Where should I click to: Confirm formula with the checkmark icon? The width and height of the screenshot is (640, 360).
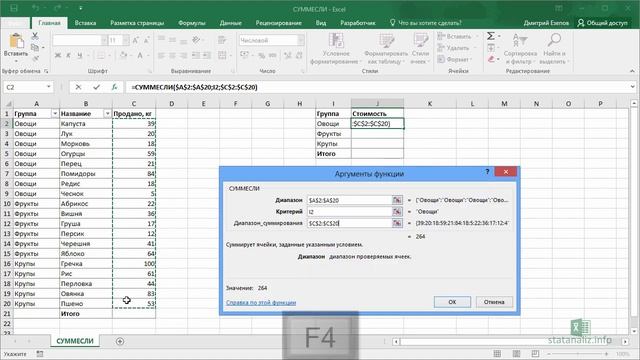pyautogui.click(x=96, y=87)
